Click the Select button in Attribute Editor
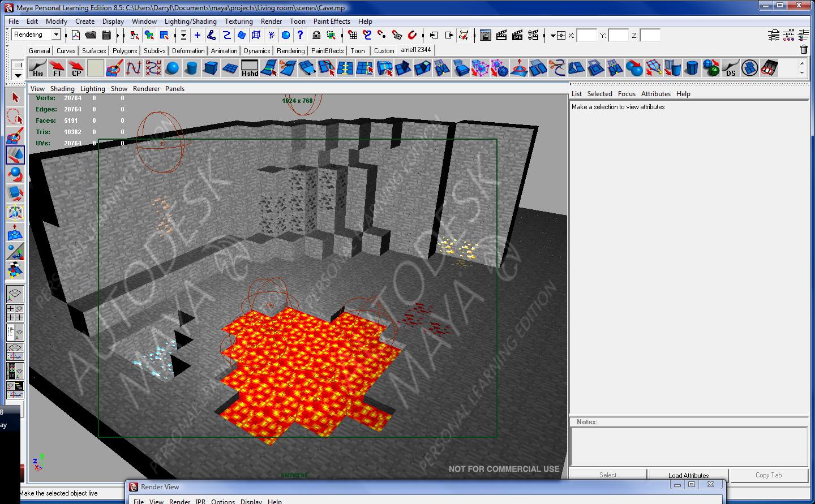 point(608,475)
